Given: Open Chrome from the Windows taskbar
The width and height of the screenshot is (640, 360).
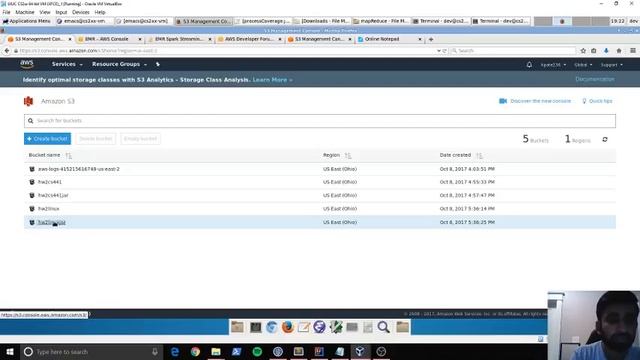Looking at the screenshot, I should pos(195,351).
